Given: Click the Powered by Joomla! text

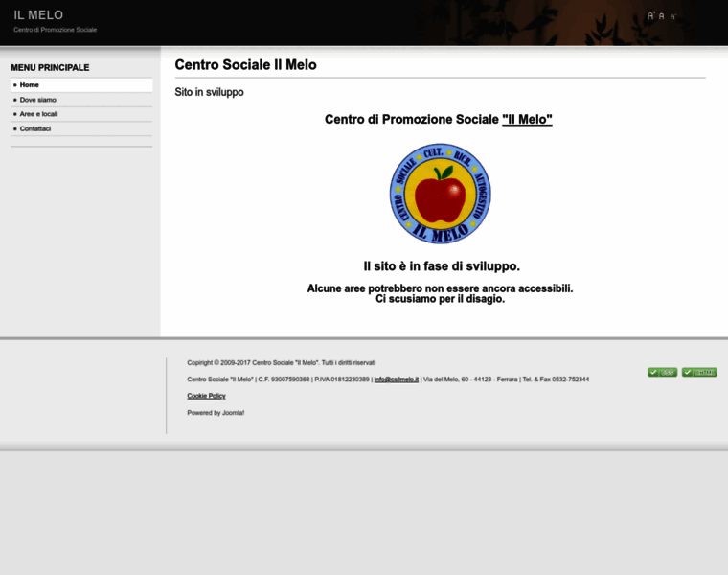Looking at the screenshot, I should click(216, 412).
